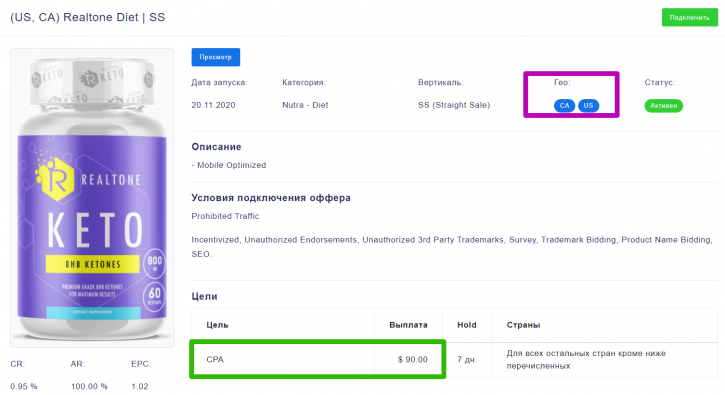Select the Nutra - Diet category value
Image resolution: width=725 pixels, height=395 pixels.
[x=305, y=105]
